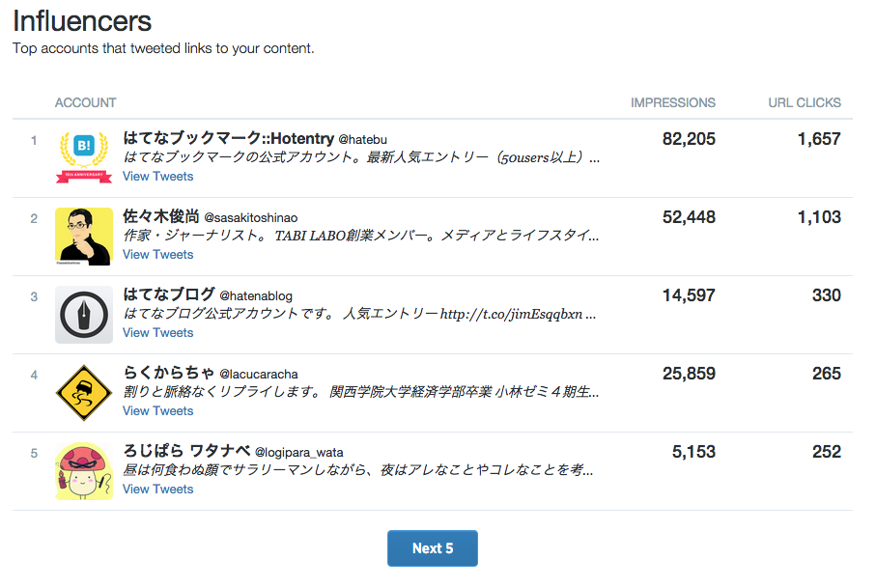Open View Tweets for @lacucaracha

point(157,411)
